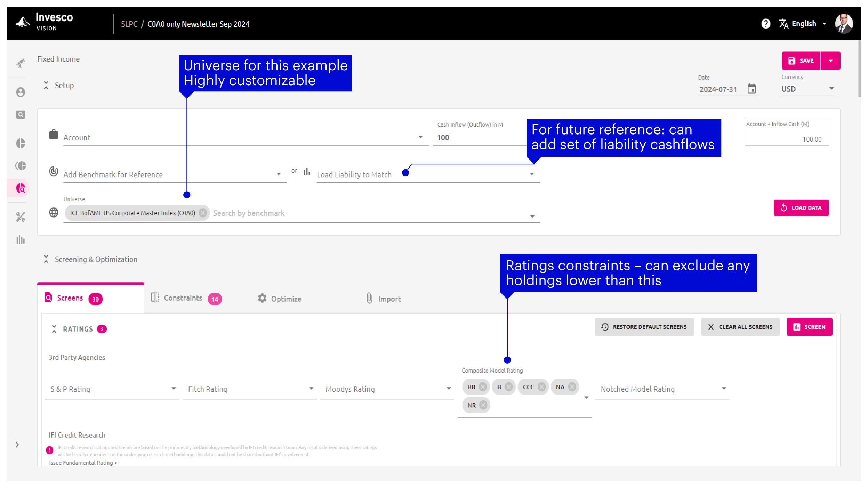Remove the ICE BofAML US Corporate Master Index chip
Screen dimensions: 868x488
(203, 213)
